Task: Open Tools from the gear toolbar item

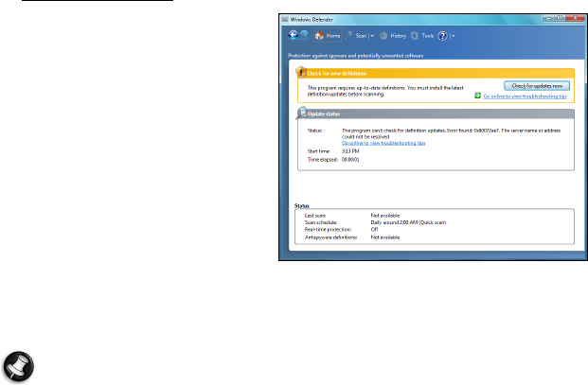Action: coord(422,36)
